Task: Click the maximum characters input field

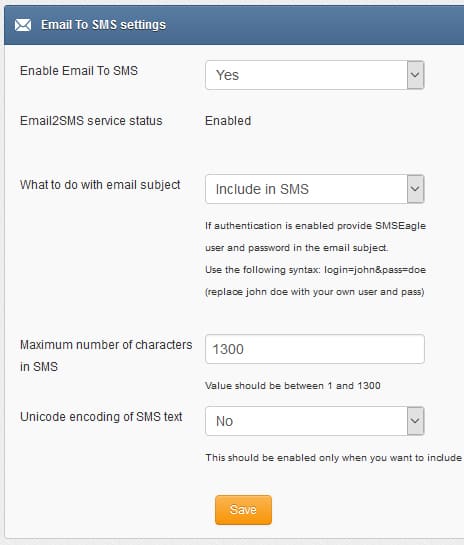Action: click(315, 349)
